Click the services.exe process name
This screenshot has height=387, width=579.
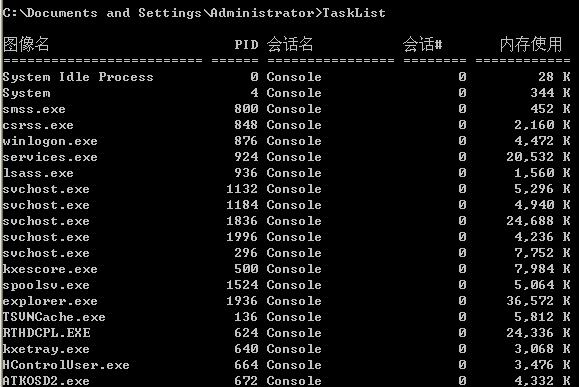(50, 157)
